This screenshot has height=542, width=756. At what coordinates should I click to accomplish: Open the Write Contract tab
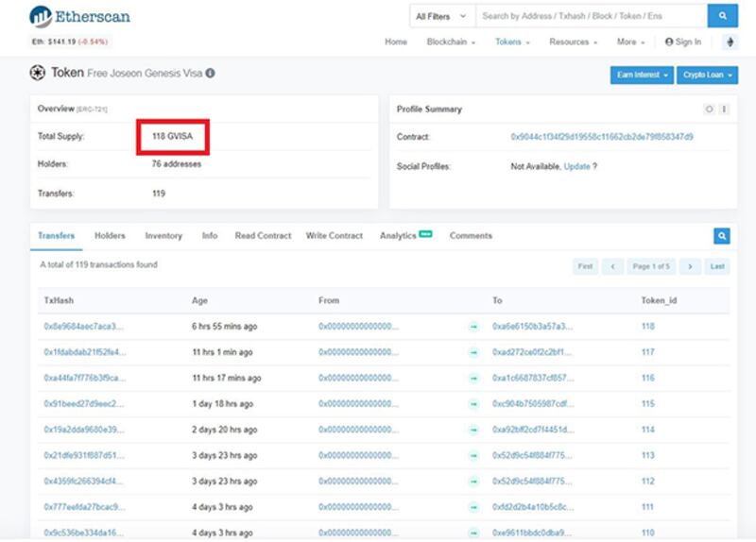[x=335, y=235]
